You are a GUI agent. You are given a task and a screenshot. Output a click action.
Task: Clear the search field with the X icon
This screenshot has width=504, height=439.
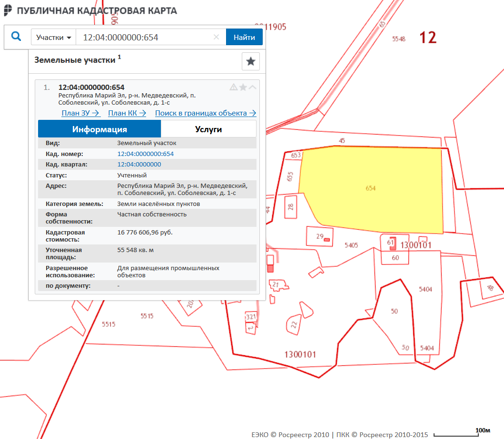click(x=217, y=37)
